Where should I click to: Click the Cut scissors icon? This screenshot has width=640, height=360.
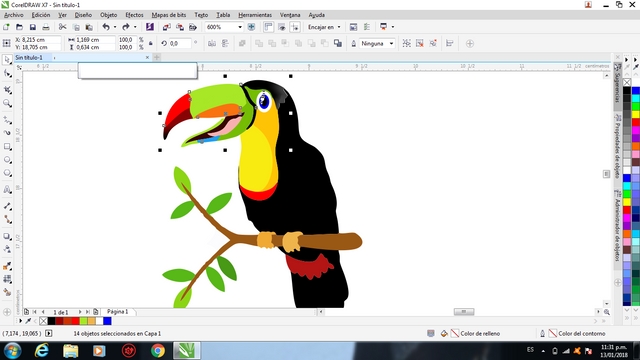(62, 27)
